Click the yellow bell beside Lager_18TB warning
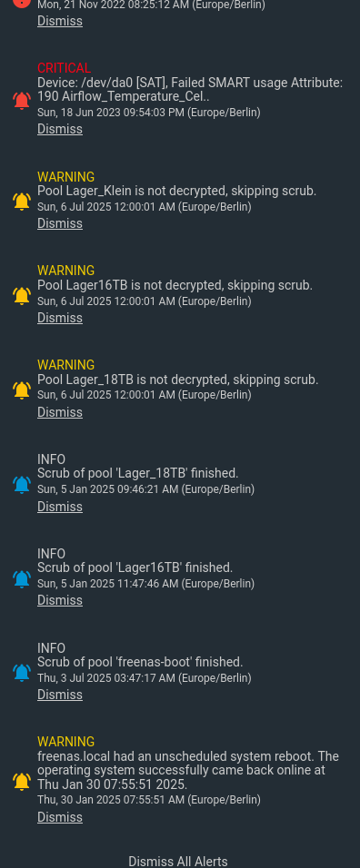Image resolution: width=360 pixels, height=868 pixels. (x=22, y=390)
